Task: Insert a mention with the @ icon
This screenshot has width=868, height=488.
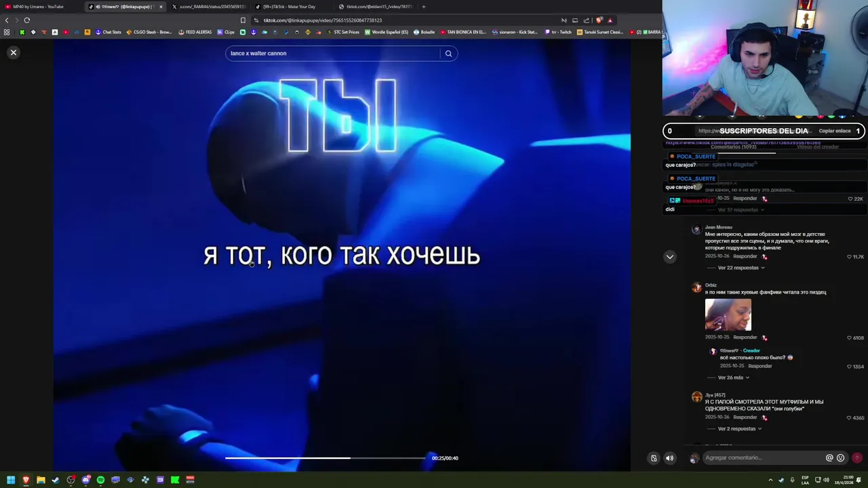Action: (x=829, y=457)
